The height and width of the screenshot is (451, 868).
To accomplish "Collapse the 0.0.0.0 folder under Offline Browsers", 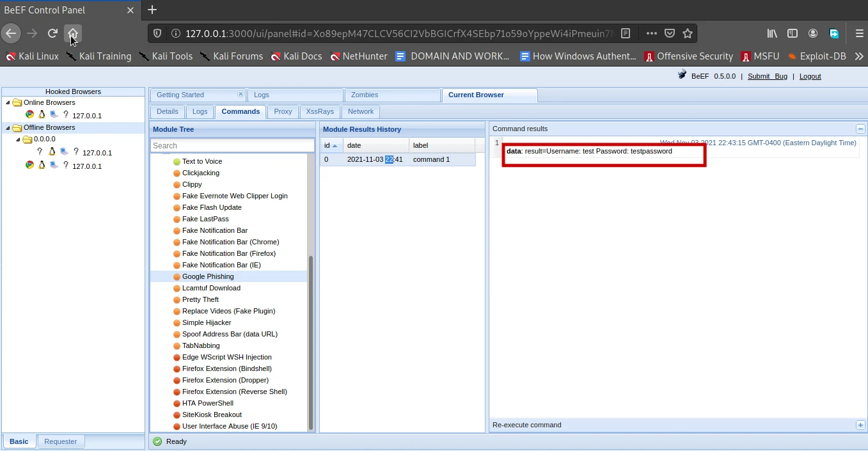I will pos(18,139).
